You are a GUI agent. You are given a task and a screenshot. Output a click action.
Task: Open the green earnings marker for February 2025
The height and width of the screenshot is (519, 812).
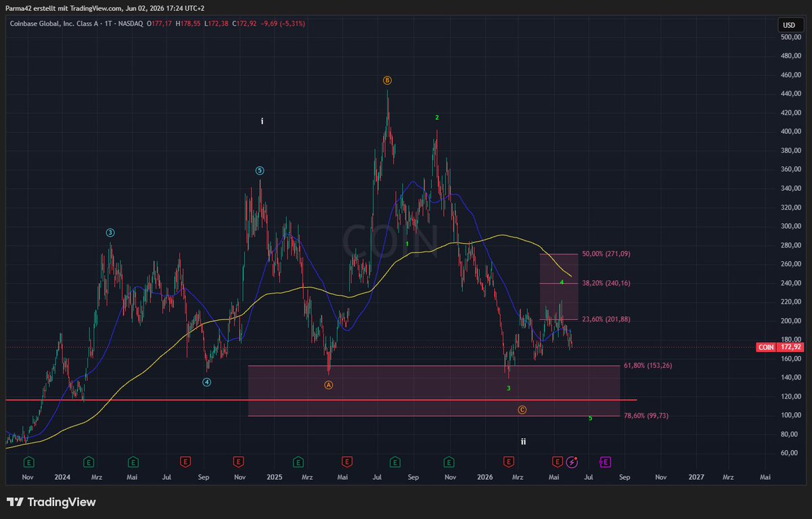tap(298, 461)
